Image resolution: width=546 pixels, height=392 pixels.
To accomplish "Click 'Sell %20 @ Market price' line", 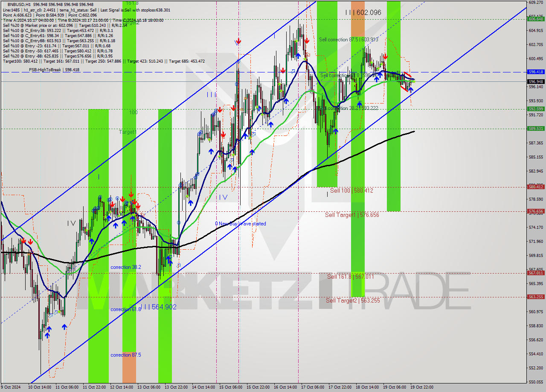I will tap(65, 25).
